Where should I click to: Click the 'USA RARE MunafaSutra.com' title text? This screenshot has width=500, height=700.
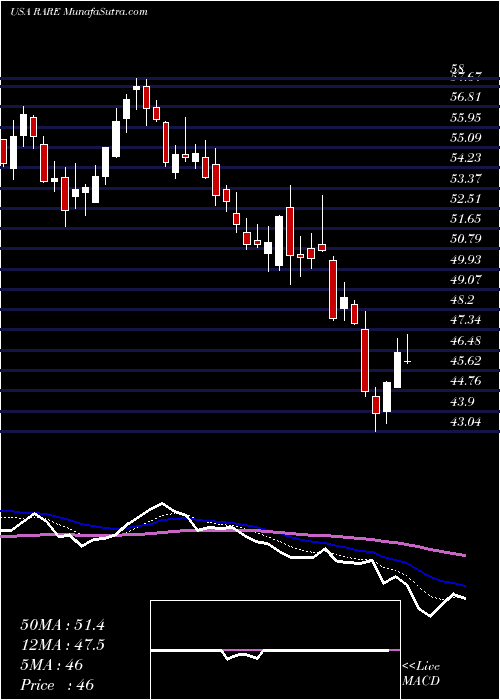tap(79, 12)
